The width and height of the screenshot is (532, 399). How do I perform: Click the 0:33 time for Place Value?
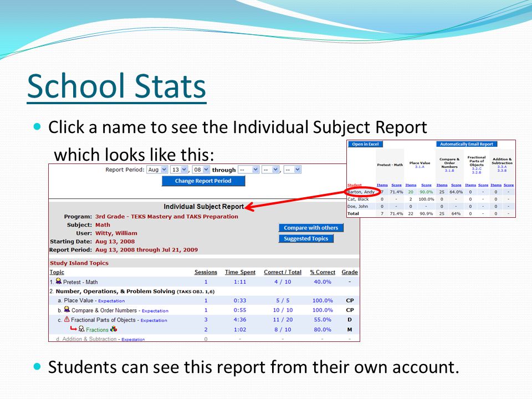(x=240, y=300)
